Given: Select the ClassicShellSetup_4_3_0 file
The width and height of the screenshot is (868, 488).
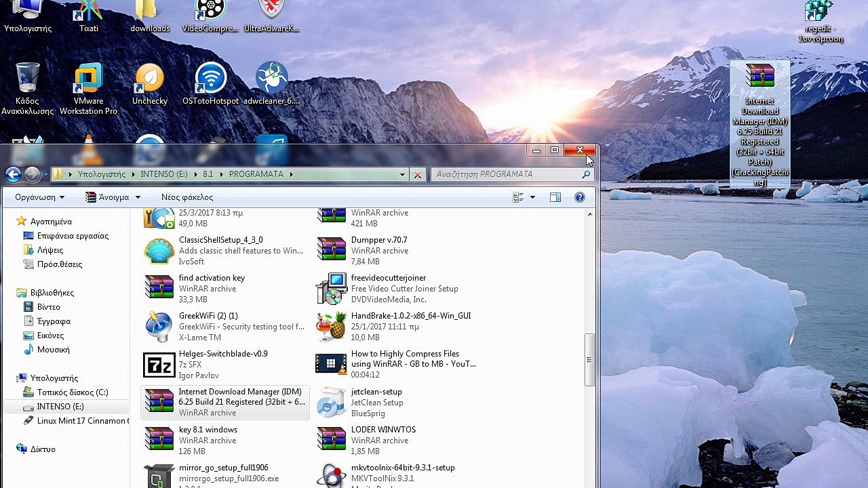Looking at the screenshot, I should [224, 251].
